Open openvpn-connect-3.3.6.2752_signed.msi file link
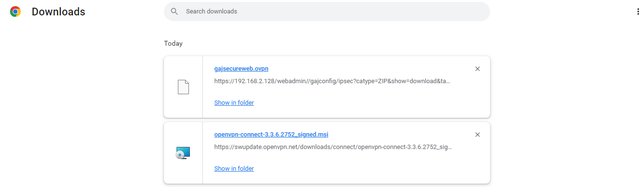644x187 pixels. pos(271,135)
